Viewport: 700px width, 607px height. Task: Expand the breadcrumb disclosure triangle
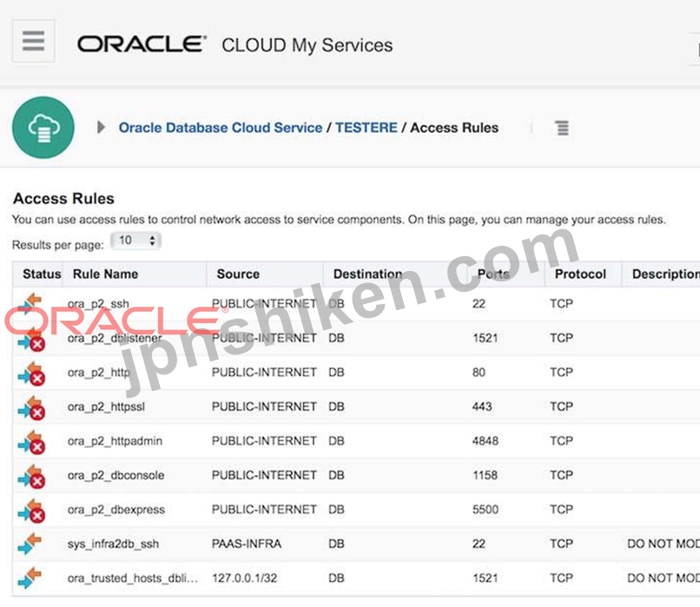[102, 127]
